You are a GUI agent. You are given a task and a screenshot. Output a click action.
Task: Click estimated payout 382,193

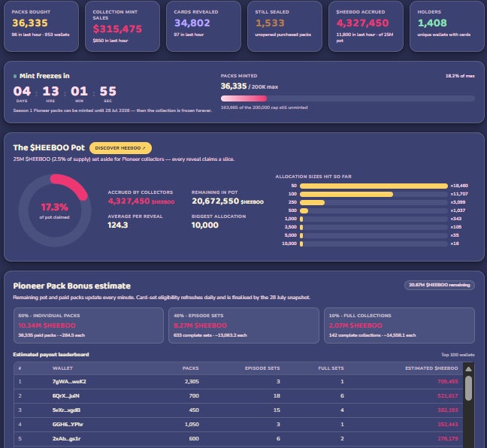[x=448, y=410]
